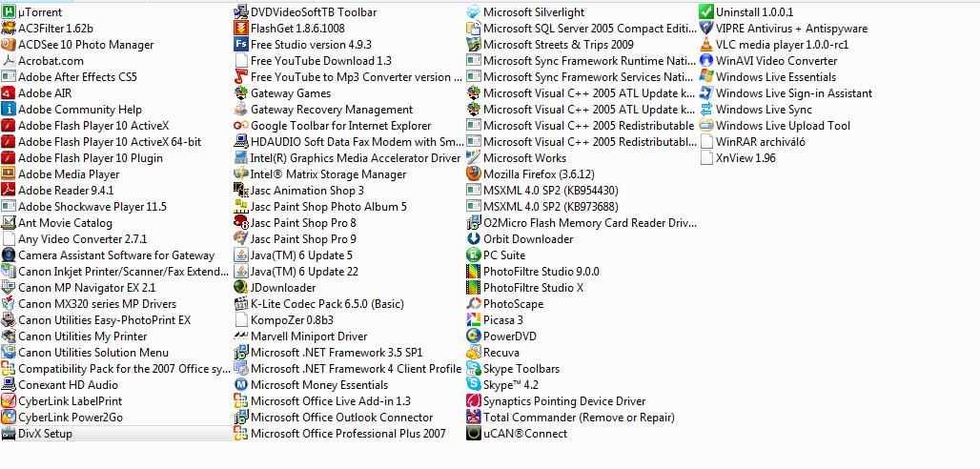Select the ACDSee 10 Photo Manager icon
Image resolution: width=980 pixels, height=469 pixels.
click(x=9, y=45)
